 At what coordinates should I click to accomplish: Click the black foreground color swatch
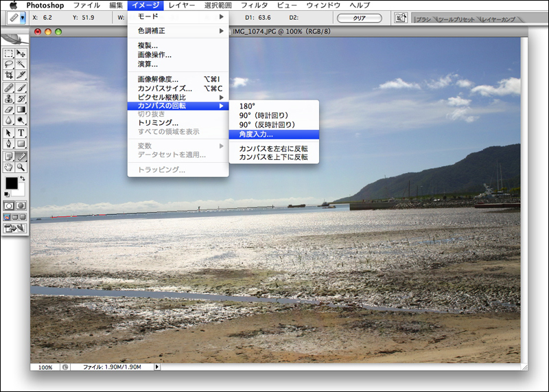click(11, 184)
